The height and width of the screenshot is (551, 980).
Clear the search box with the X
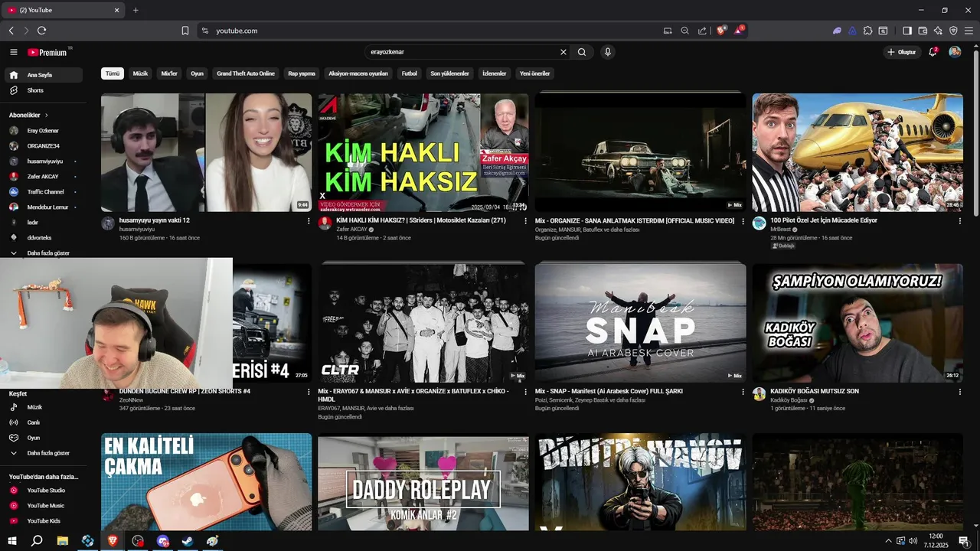(563, 52)
